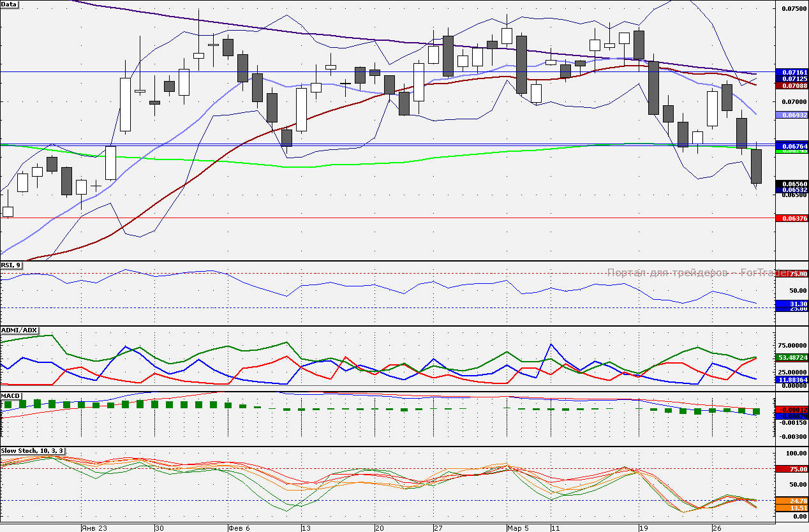Select the "Фев 6" date axis label
The height and width of the screenshot is (532, 809).
click(x=239, y=528)
